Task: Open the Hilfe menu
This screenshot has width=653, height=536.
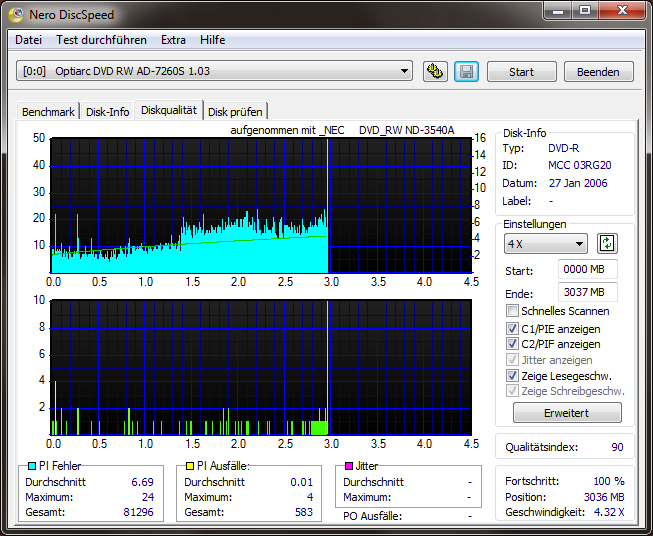Action: pos(212,40)
